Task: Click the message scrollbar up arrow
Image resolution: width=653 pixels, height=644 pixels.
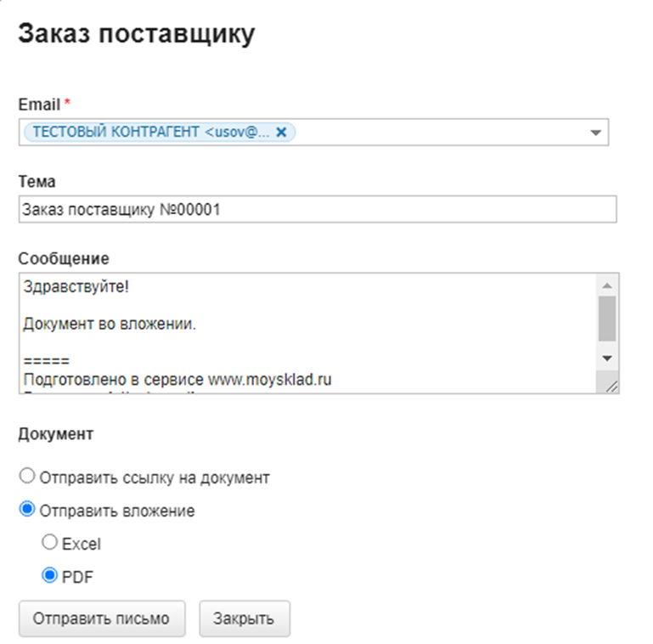Action: click(x=607, y=285)
